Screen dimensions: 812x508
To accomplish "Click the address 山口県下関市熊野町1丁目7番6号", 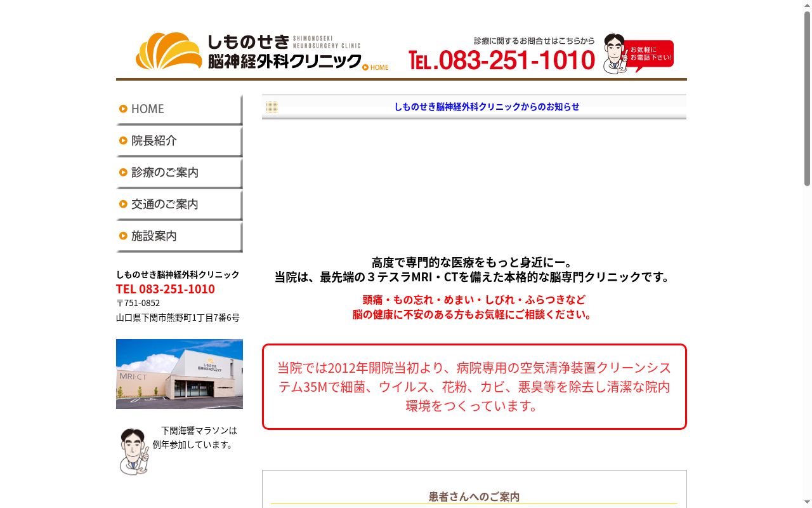I will (x=178, y=317).
